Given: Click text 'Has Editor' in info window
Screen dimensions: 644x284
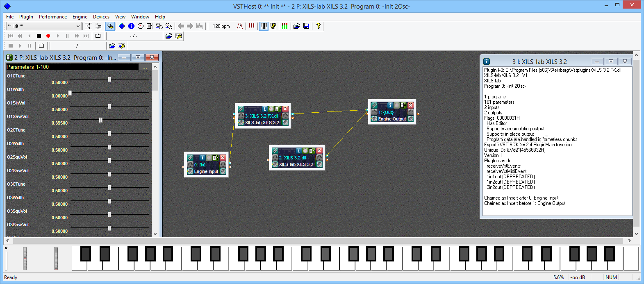Looking at the screenshot, I should (x=496, y=123).
